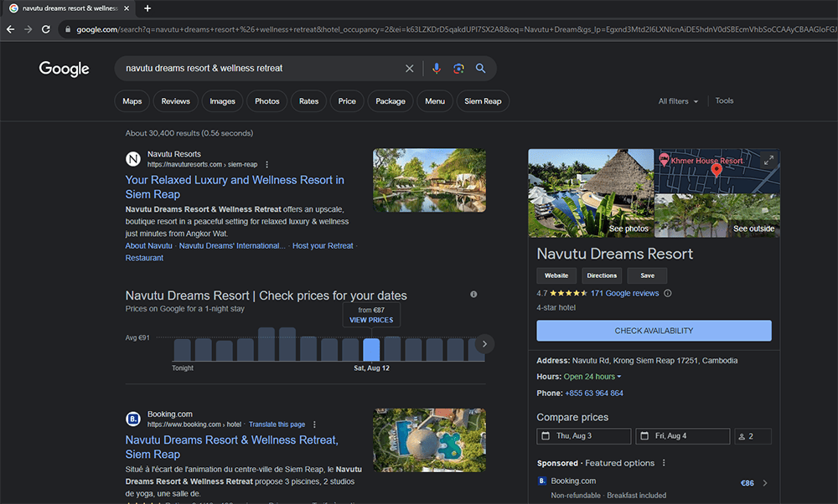Reload the page with the refresh icon
Image resolution: width=838 pixels, height=504 pixels.
click(45, 28)
